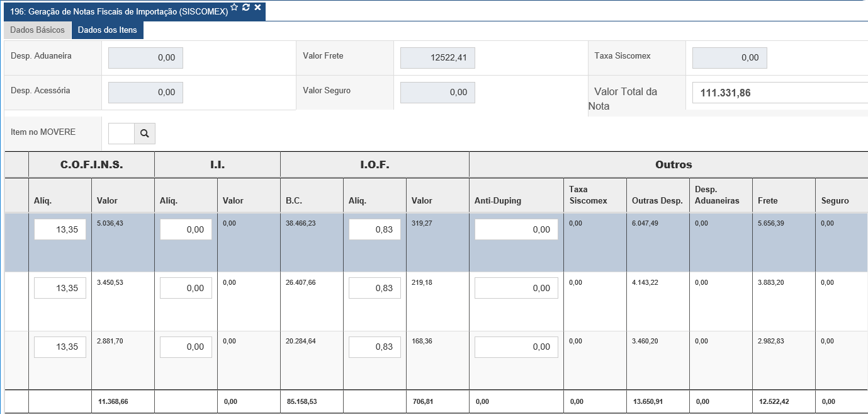The width and height of the screenshot is (868, 414).
Task: Close the Geração de Notas Fiscais tab
Action: [x=257, y=7]
